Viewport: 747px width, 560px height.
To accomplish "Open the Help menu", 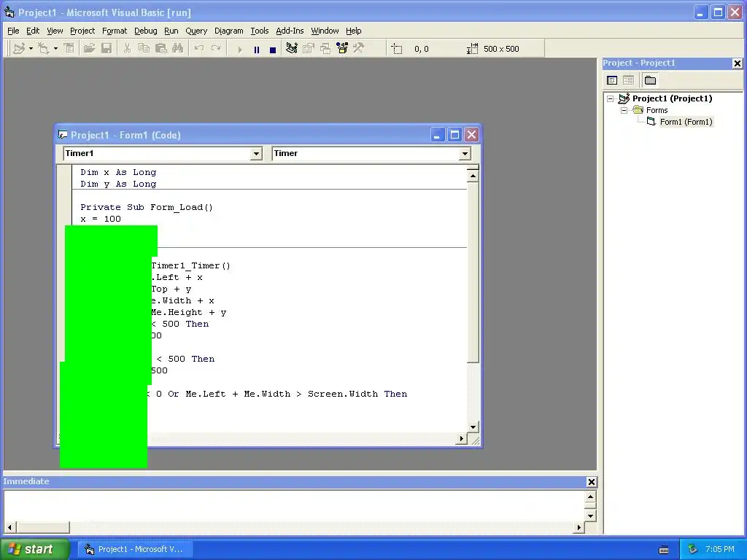I will pyautogui.click(x=354, y=31).
